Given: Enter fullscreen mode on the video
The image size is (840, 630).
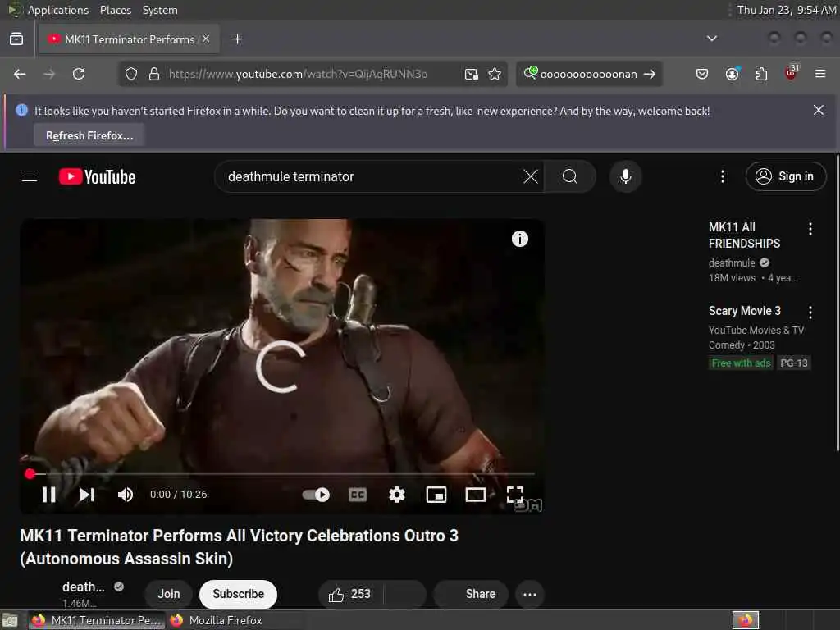Looking at the screenshot, I should coord(515,495).
